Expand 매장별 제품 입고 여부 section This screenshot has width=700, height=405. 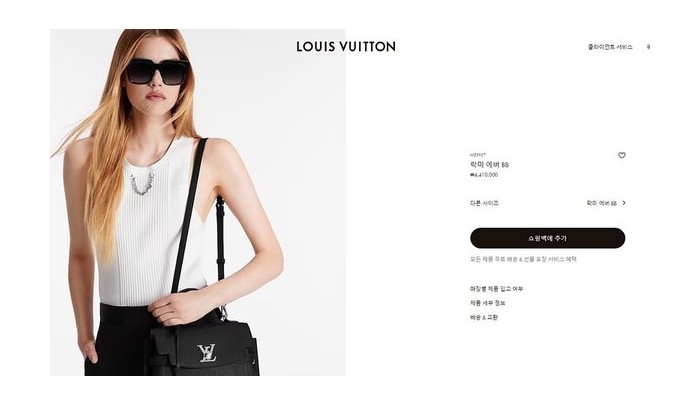pos(496,289)
